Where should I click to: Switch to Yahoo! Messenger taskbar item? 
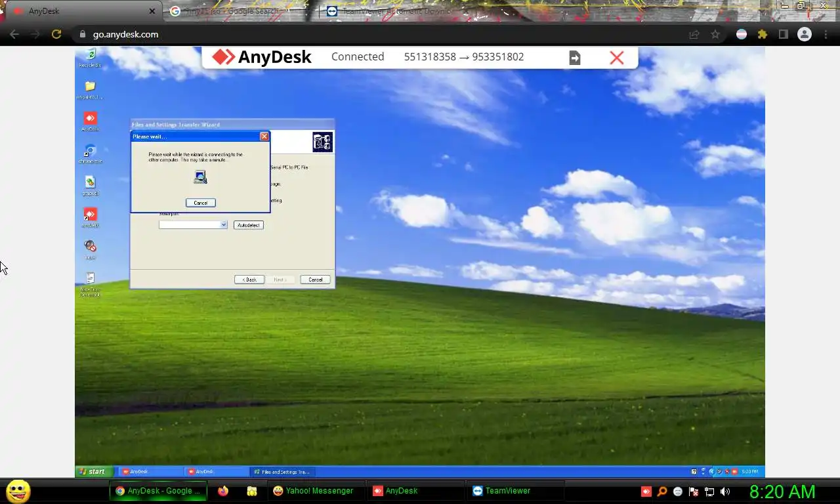click(x=316, y=491)
